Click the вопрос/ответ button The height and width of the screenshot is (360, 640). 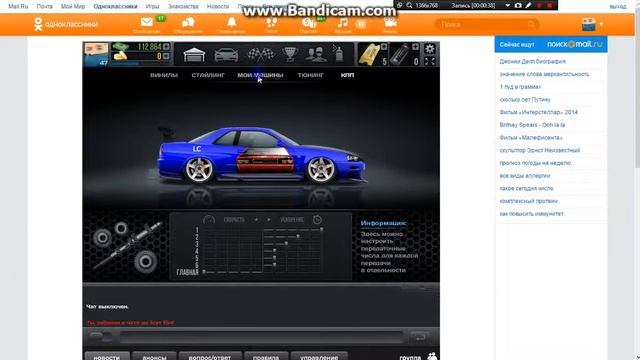210,356
